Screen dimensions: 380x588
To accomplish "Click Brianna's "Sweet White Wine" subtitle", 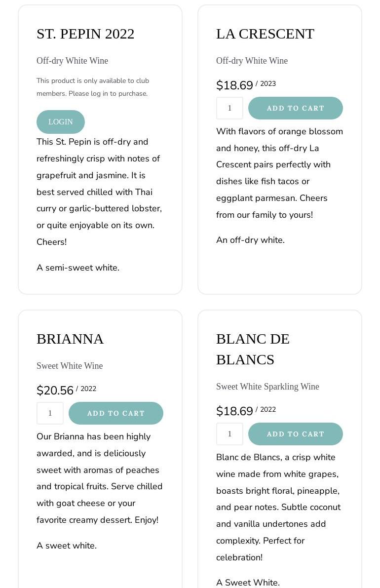I will [x=70, y=366].
